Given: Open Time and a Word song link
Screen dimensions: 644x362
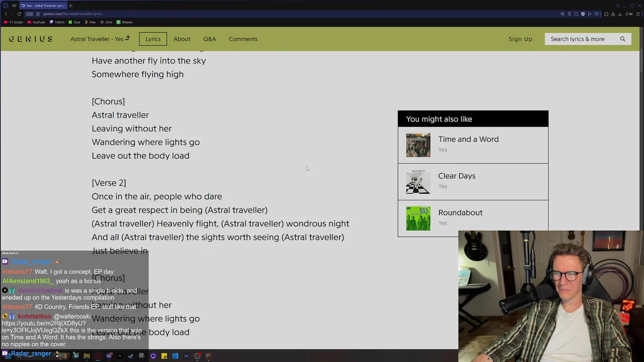Looking at the screenshot, I should [x=468, y=139].
